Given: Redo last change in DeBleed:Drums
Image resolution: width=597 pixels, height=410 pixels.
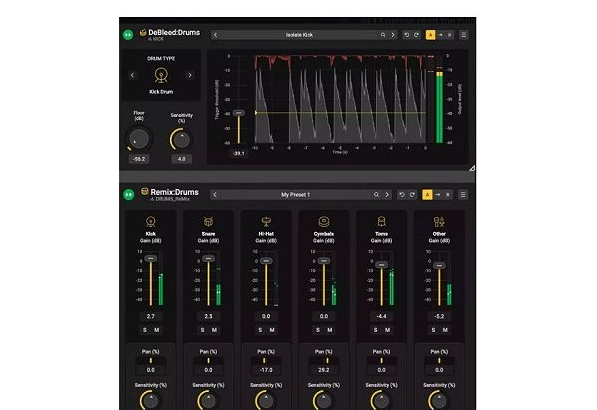Looking at the screenshot, I should pyautogui.click(x=417, y=35).
